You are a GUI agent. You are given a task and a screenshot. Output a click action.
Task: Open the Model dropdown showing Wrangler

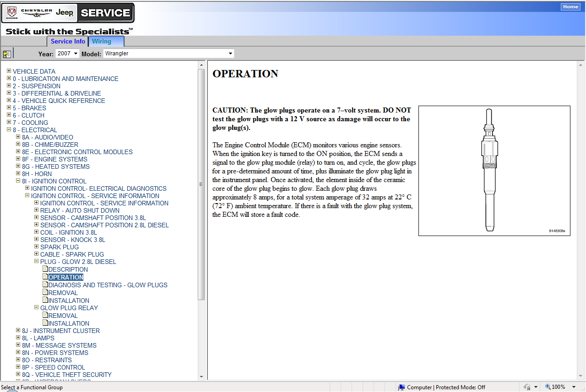[168, 54]
